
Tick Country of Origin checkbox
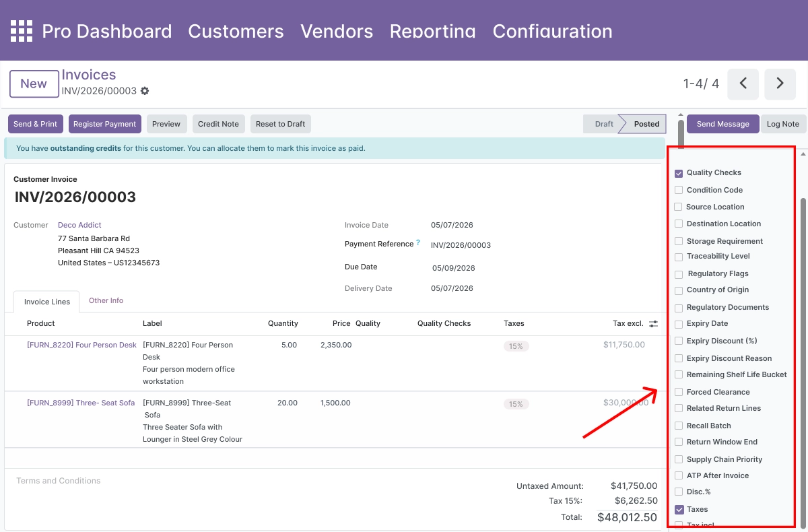pyautogui.click(x=679, y=290)
